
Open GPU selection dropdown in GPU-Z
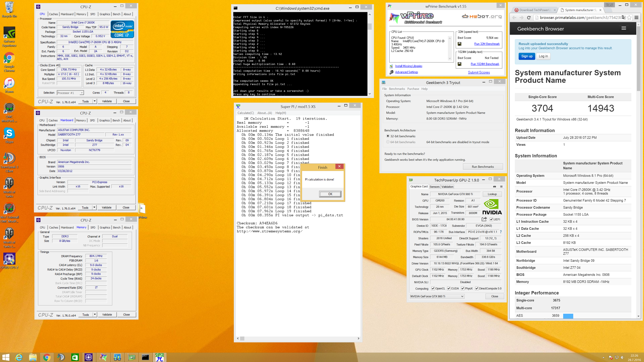(x=437, y=296)
